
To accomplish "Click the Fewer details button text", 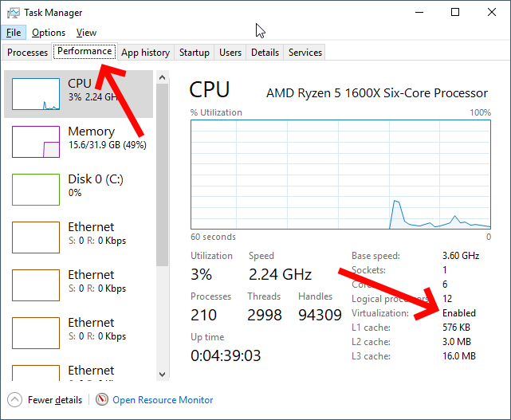I will (x=55, y=400).
